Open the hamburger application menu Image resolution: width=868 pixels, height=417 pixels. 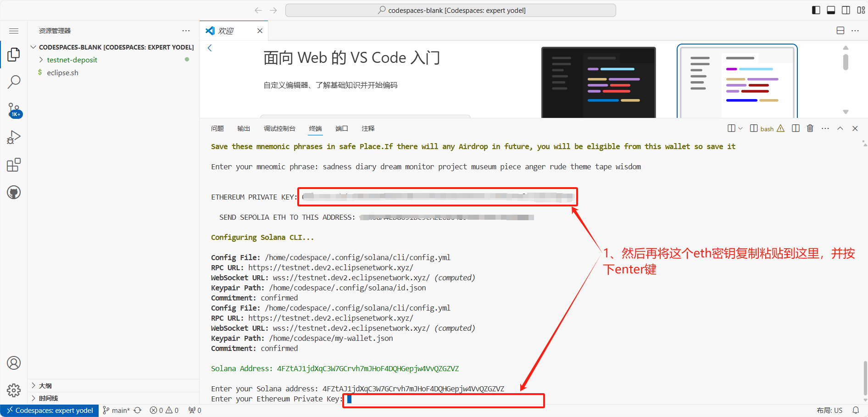pos(14,31)
